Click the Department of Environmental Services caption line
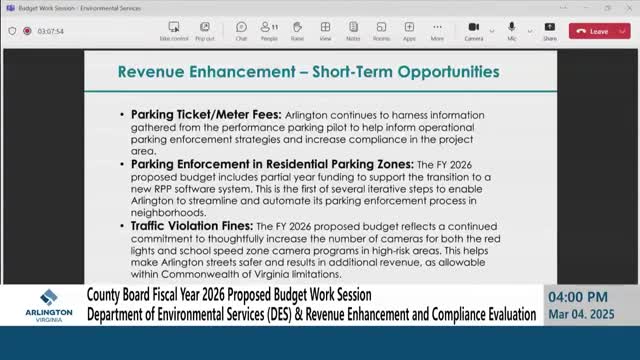 point(311,314)
